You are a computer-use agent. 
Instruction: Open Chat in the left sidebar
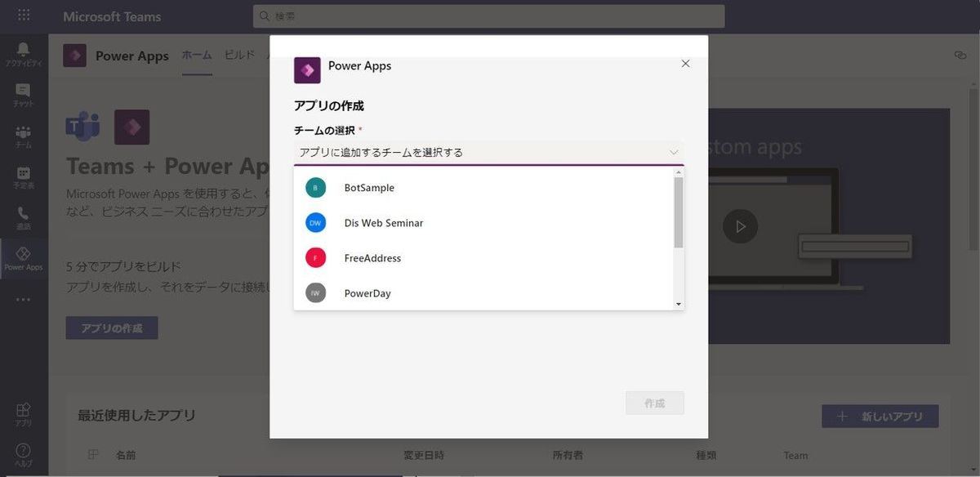[24, 96]
